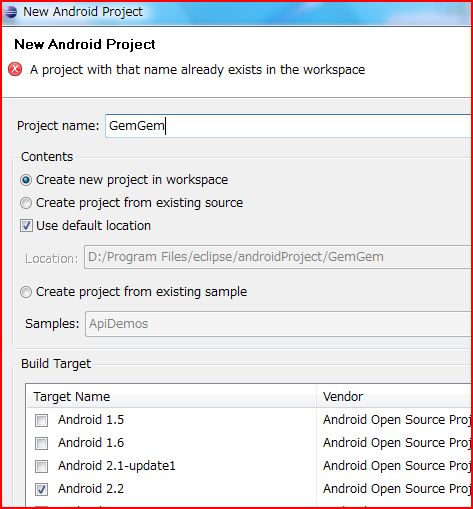The width and height of the screenshot is (473, 509).
Task: Click the Eclipse icon in title bar
Action: click(x=10, y=12)
